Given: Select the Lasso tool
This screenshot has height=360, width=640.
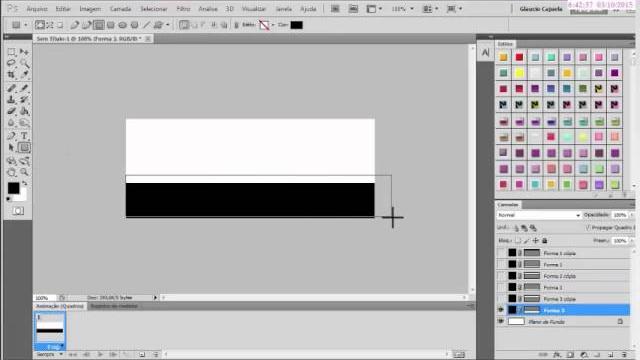Looking at the screenshot, I should (11, 63).
